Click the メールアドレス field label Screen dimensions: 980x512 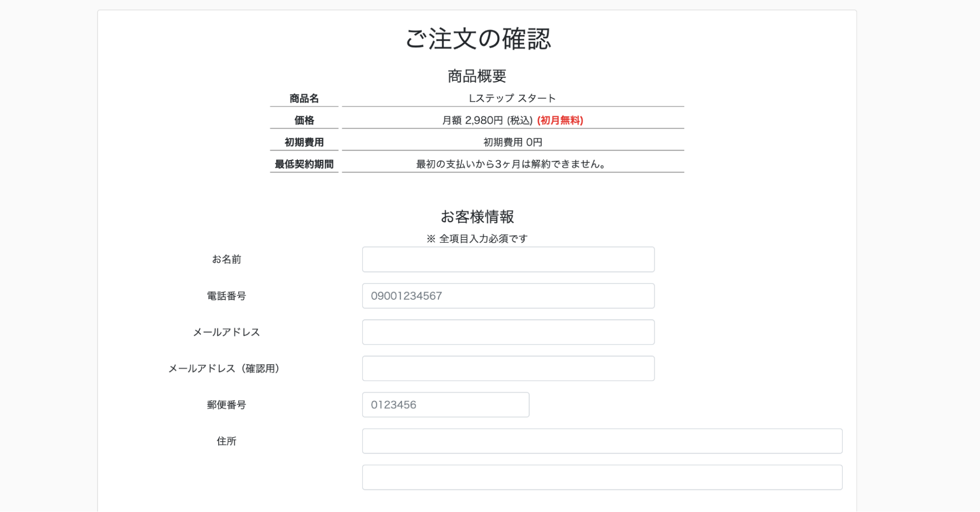coord(226,332)
